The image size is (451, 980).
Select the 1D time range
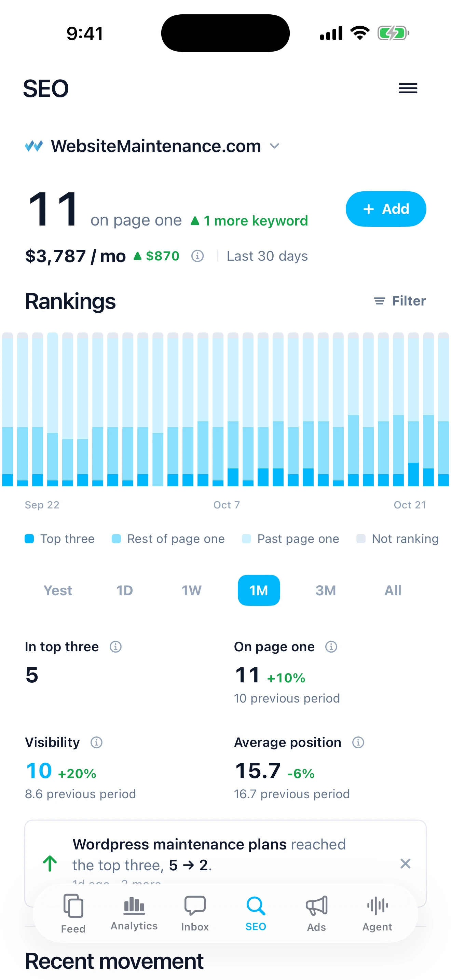pyautogui.click(x=124, y=590)
